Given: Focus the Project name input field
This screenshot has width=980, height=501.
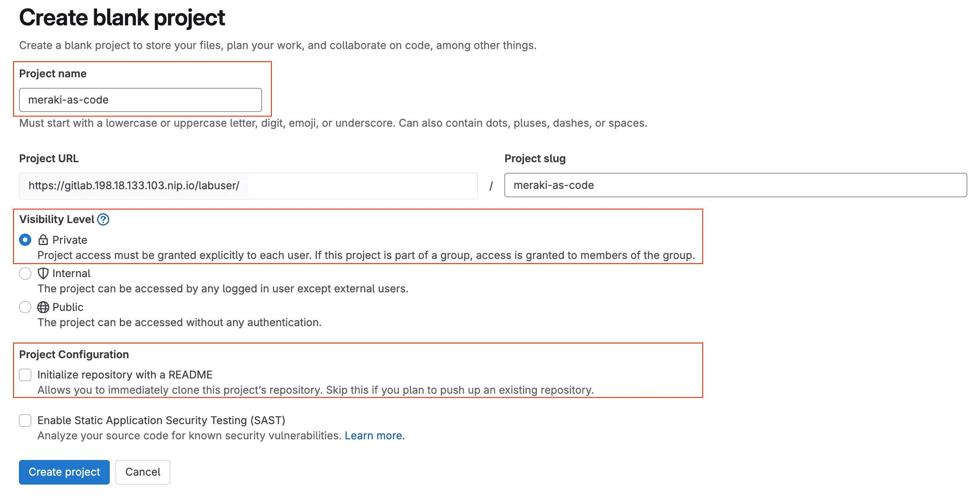Looking at the screenshot, I should (x=141, y=100).
